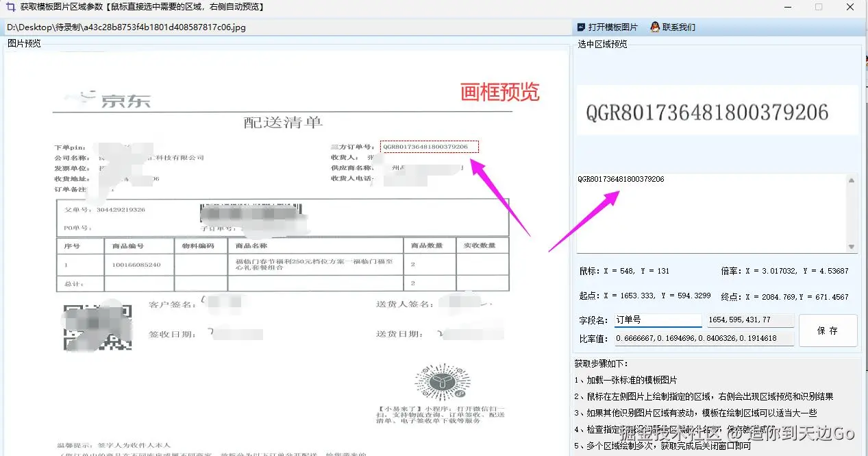Click the selected region preview image

pyautogui.click(x=717, y=110)
